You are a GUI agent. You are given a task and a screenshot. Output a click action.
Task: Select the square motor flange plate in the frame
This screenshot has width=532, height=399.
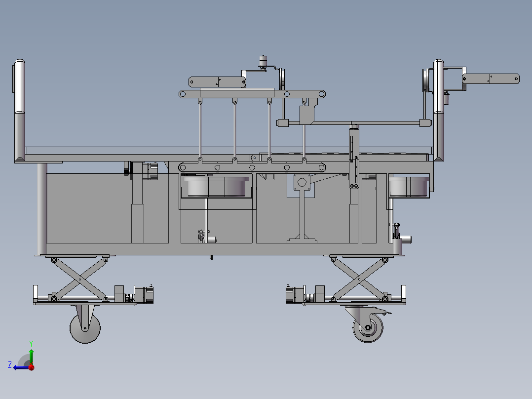click(302, 183)
